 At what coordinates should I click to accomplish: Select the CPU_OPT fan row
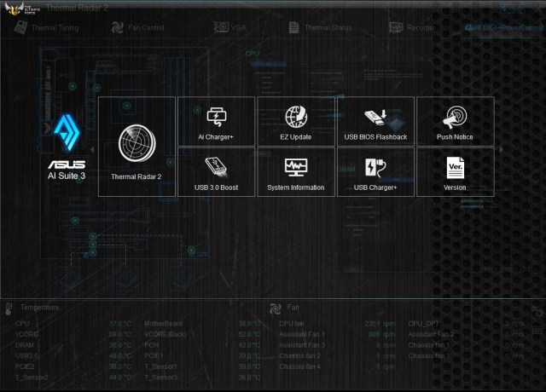467,324
